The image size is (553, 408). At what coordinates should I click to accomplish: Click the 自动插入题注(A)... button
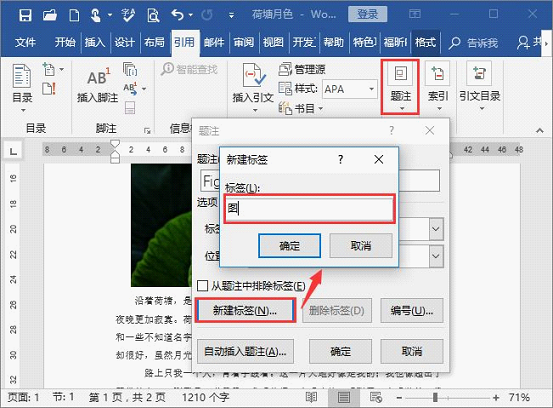tap(245, 351)
